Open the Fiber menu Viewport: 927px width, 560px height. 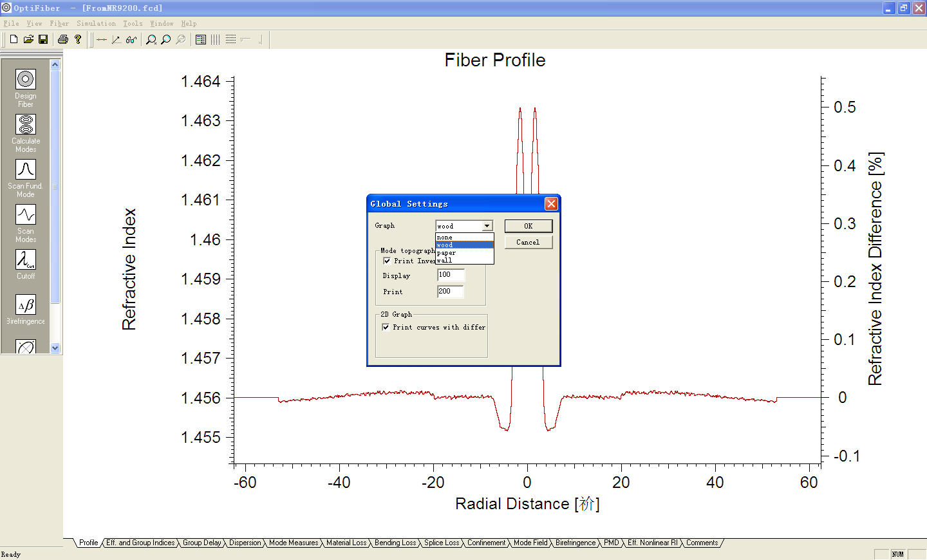tap(59, 23)
